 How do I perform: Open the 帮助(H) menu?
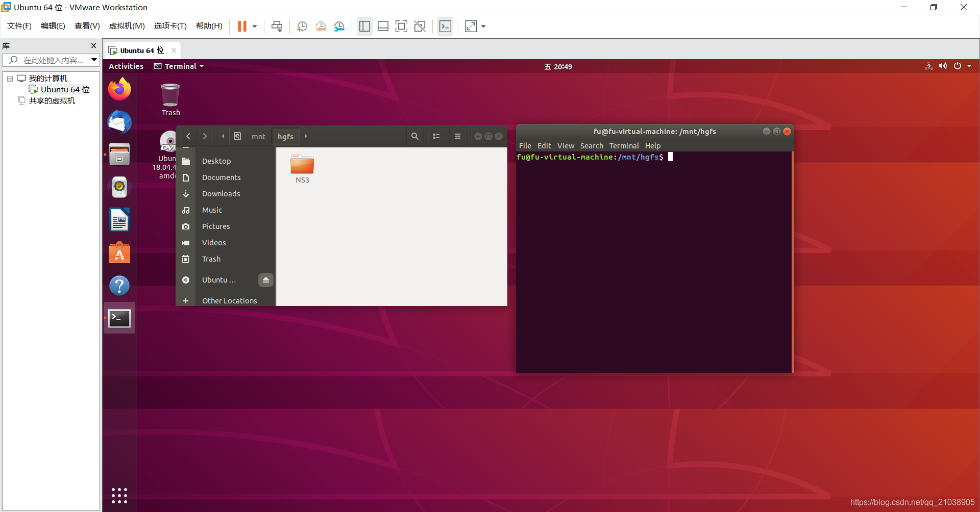pos(209,26)
